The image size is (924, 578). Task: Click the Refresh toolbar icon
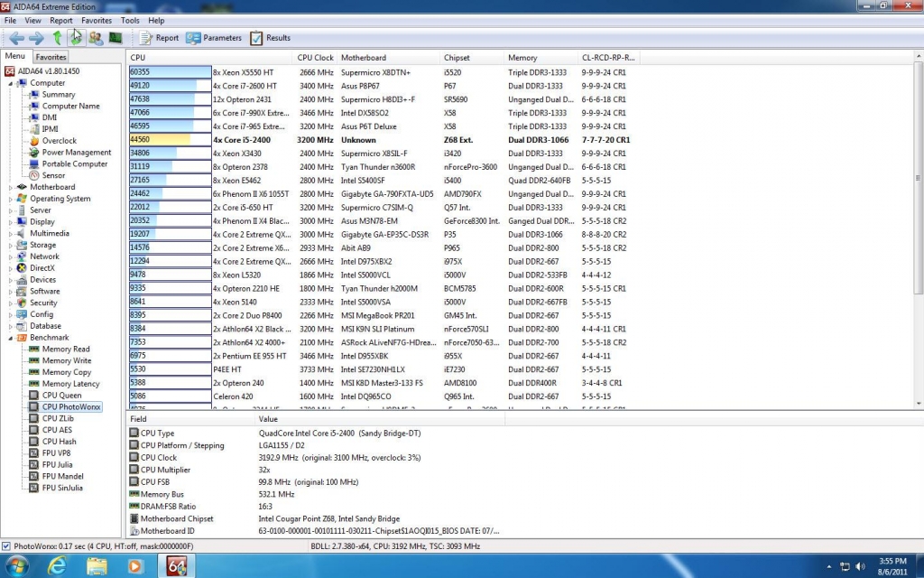tap(76, 37)
